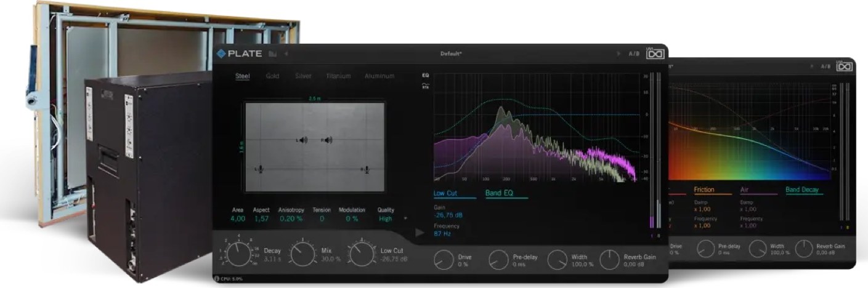868x288 pixels.
Task: Click the left speaker icon on plate
Action: coord(302,140)
